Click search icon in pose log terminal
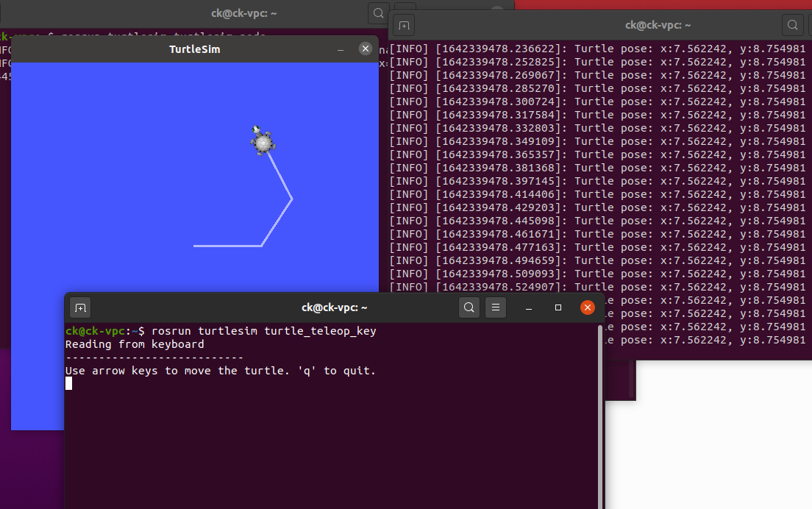 pyautogui.click(x=792, y=25)
